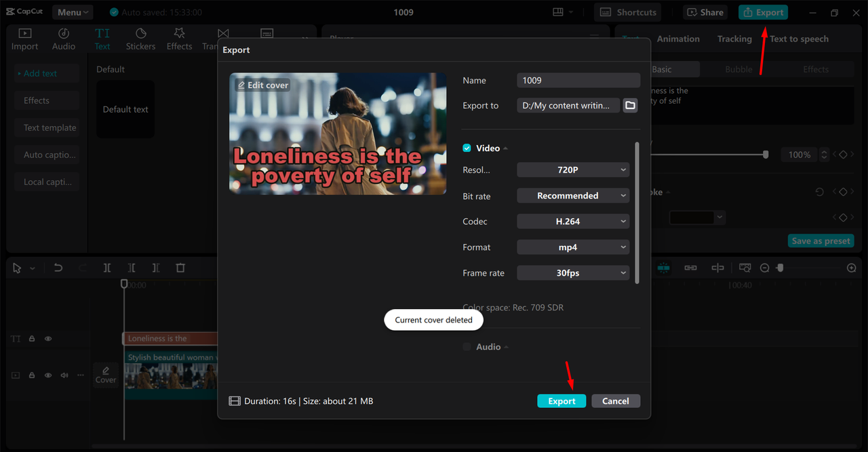The height and width of the screenshot is (452, 868).
Task: Click the Delete right of playhead icon
Action: pyautogui.click(x=156, y=268)
